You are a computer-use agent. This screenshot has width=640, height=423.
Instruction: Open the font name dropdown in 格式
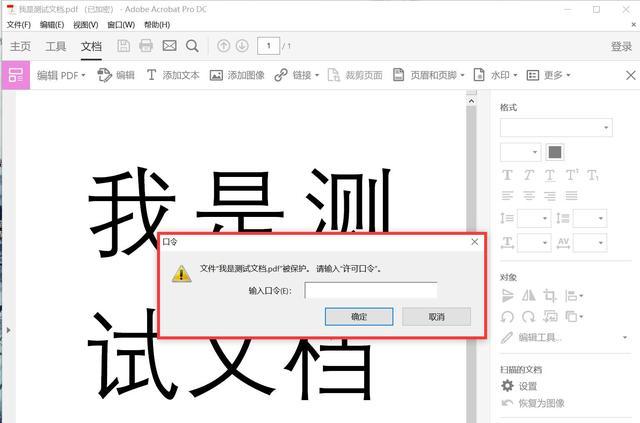pyautogui.click(x=556, y=128)
